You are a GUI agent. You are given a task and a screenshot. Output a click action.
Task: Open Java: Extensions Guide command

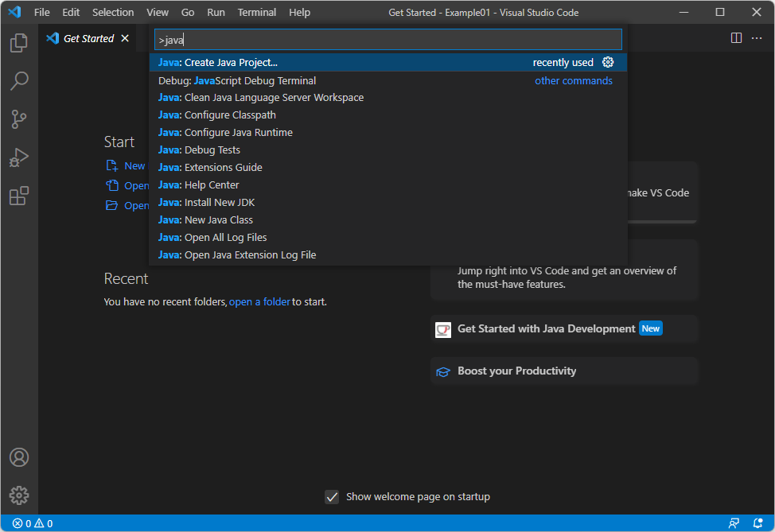(x=388, y=168)
